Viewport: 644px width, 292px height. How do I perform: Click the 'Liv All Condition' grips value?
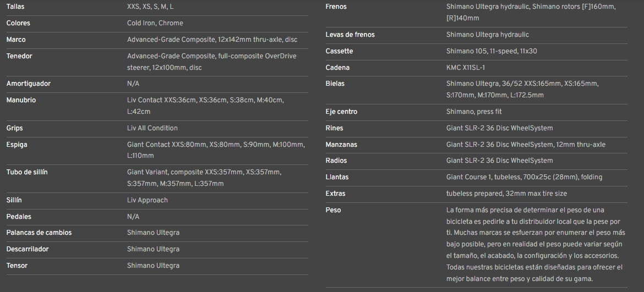(x=152, y=128)
